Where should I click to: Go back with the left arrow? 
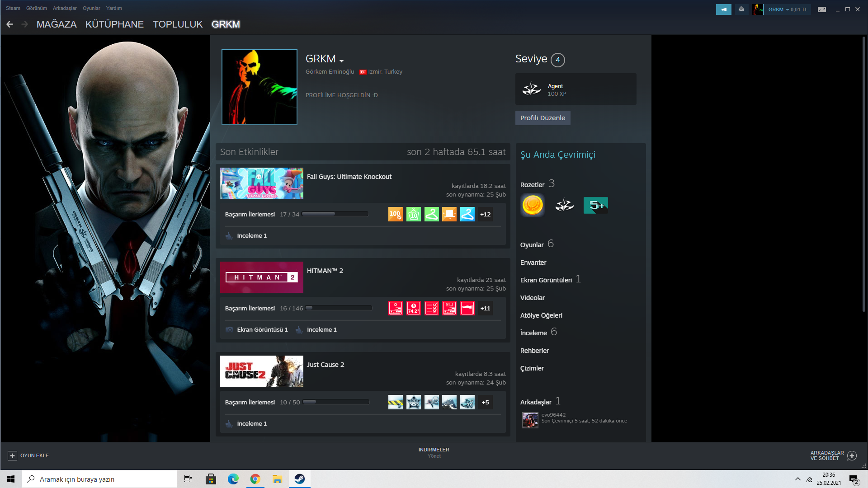[x=9, y=24]
